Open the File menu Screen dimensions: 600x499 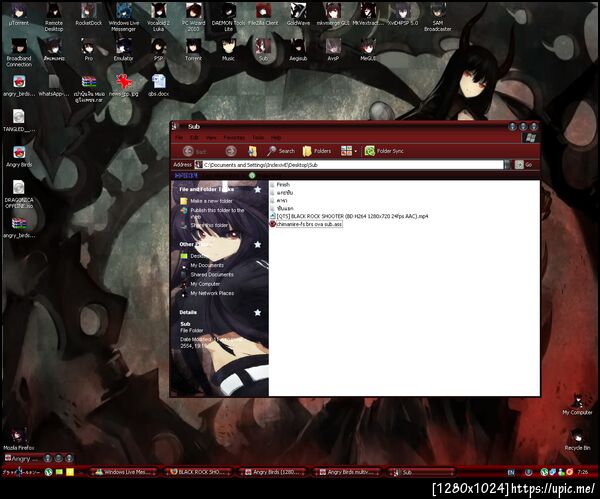click(x=179, y=138)
